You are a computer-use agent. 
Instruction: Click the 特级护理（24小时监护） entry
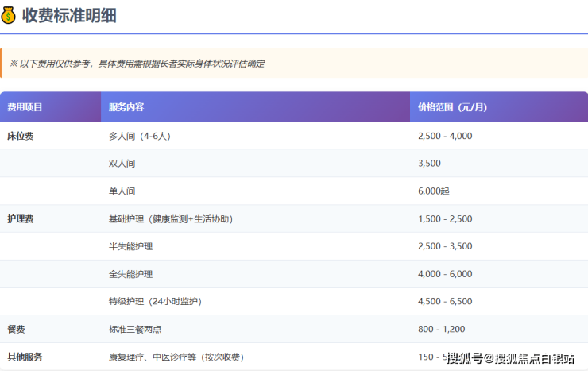click(155, 301)
